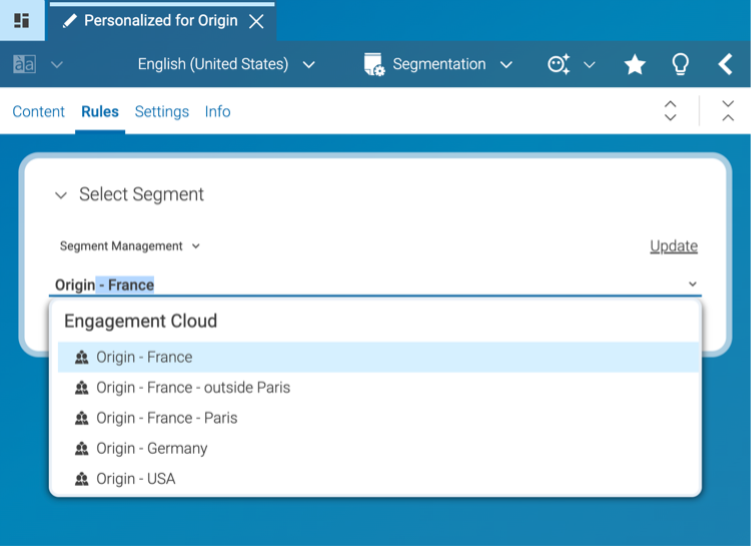This screenshot has width=754, height=550.
Task: Click the locale switcher icon in the toolbar
Action: (x=24, y=64)
